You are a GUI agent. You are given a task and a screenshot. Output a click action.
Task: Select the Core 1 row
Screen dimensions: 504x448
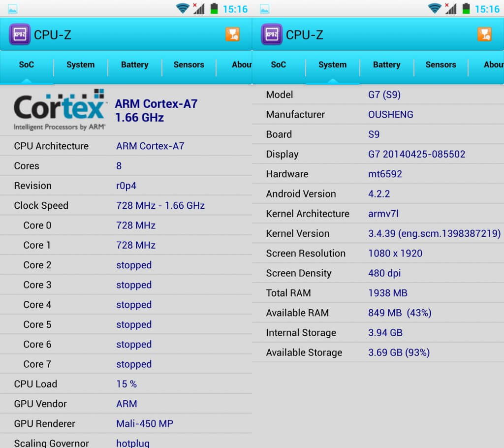(x=126, y=245)
